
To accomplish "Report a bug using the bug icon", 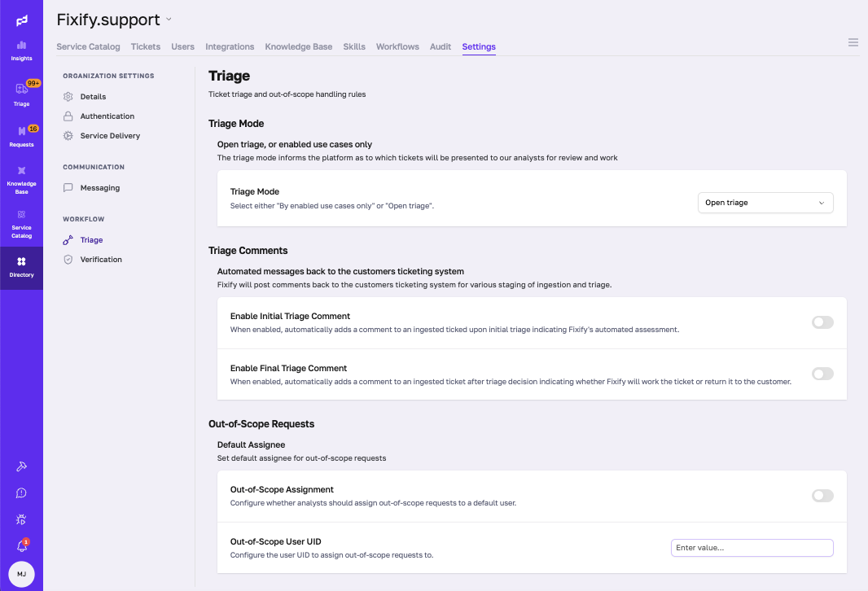I will click(21, 519).
